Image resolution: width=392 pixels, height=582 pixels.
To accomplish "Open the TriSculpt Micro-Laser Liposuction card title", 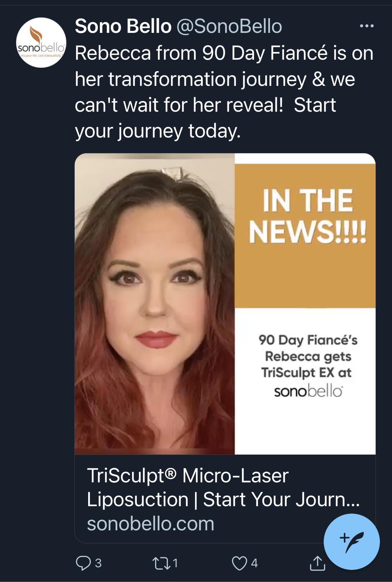I will click(223, 487).
